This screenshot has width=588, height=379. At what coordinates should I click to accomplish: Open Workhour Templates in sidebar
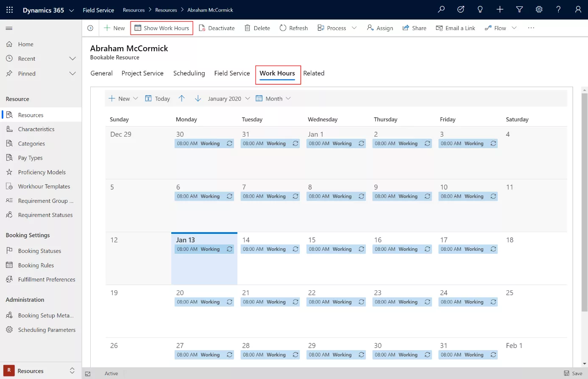coord(44,186)
